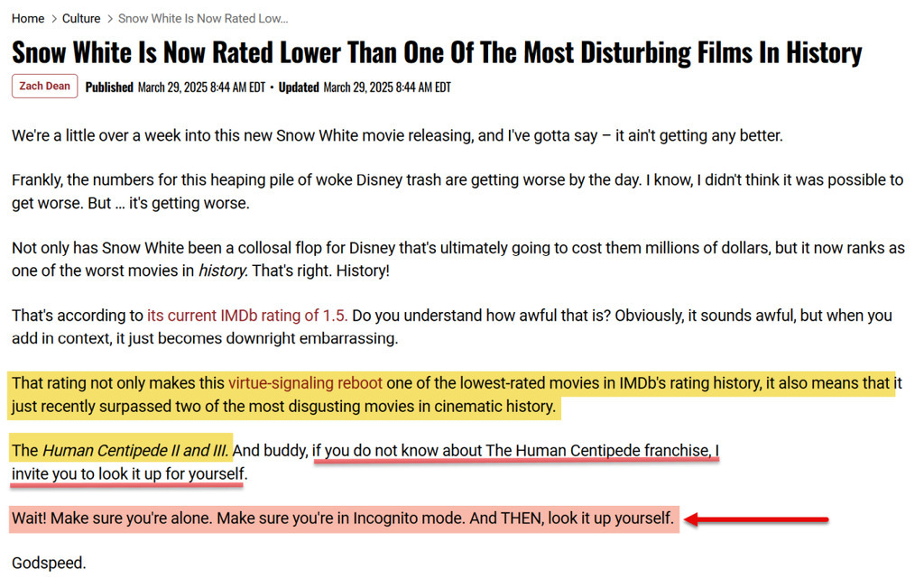The height and width of the screenshot is (578, 924).
Task: Click the italic 'Human Centipede II and III' text
Action: pyautogui.click(x=135, y=450)
